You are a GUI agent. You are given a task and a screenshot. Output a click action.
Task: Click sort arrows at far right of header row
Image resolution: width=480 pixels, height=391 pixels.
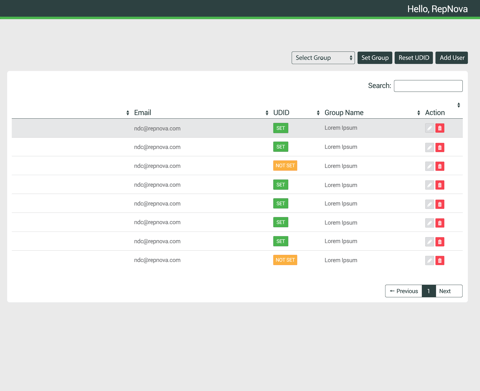(459, 105)
